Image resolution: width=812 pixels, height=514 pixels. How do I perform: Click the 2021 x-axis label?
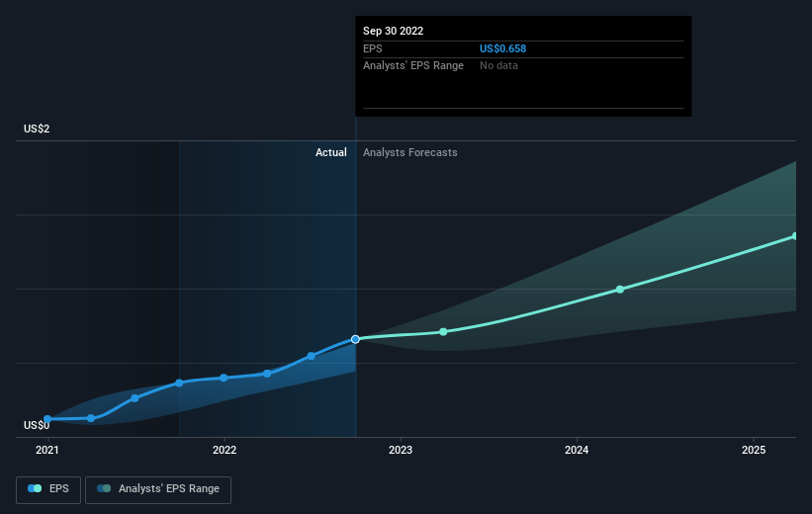47,450
